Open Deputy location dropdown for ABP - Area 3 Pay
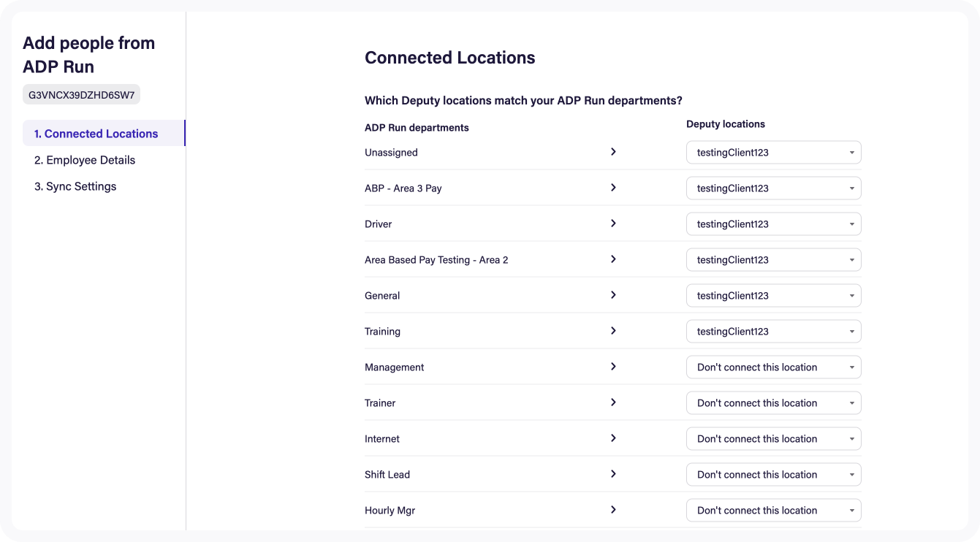This screenshot has height=542, width=980. tap(774, 188)
